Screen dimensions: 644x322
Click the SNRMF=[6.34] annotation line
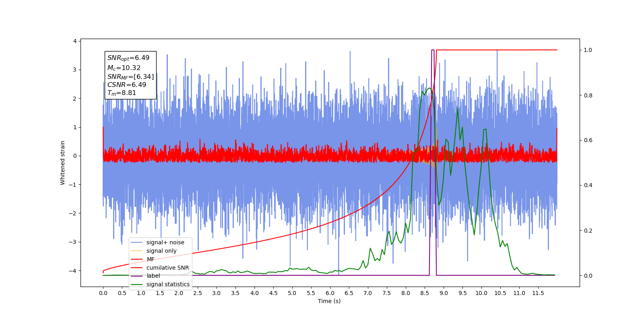click(x=130, y=76)
